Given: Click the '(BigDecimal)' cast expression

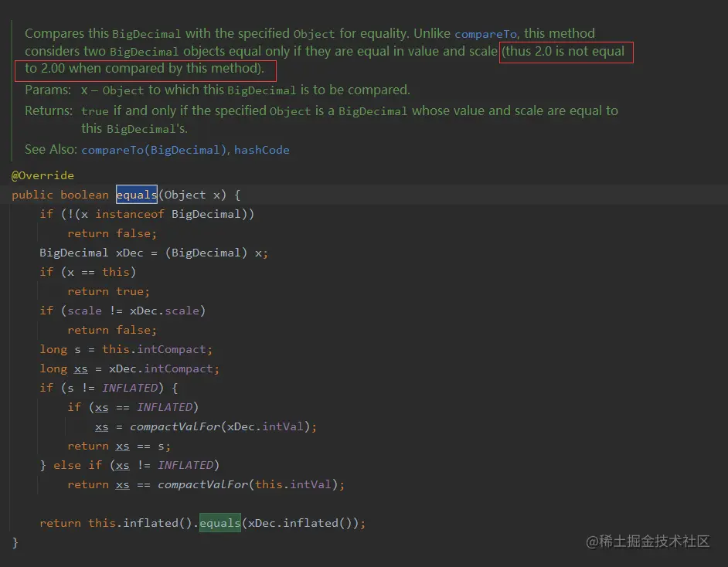Looking at the screenshot, I should click(206, 253).
